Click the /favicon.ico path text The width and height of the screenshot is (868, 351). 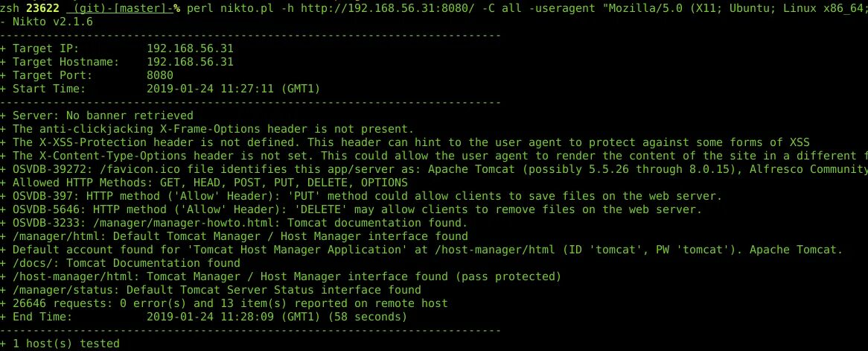pos(131,169)
